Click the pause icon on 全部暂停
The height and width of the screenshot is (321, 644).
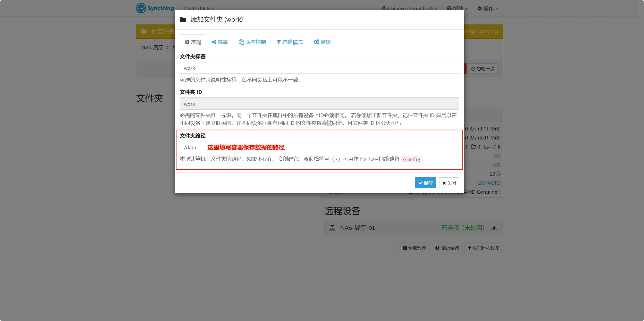click(x=405, y=248)
